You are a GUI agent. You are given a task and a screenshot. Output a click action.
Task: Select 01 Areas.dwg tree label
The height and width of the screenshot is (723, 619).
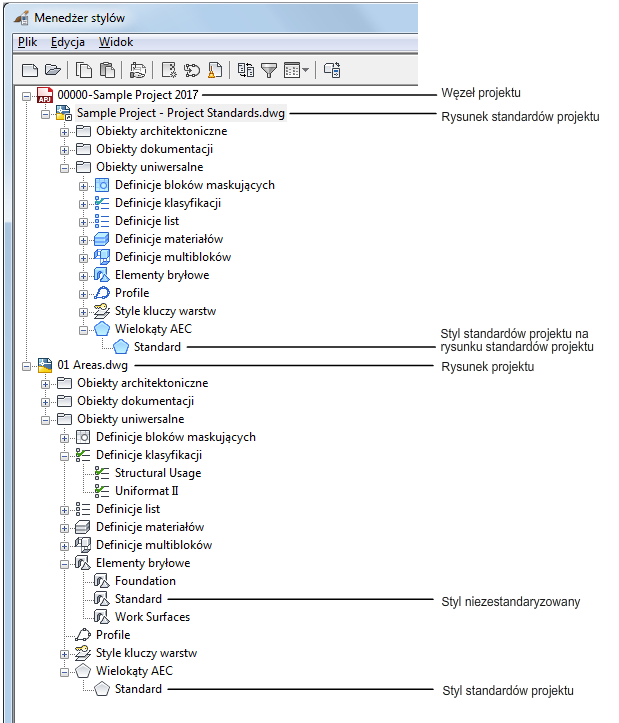click(93, 365)
